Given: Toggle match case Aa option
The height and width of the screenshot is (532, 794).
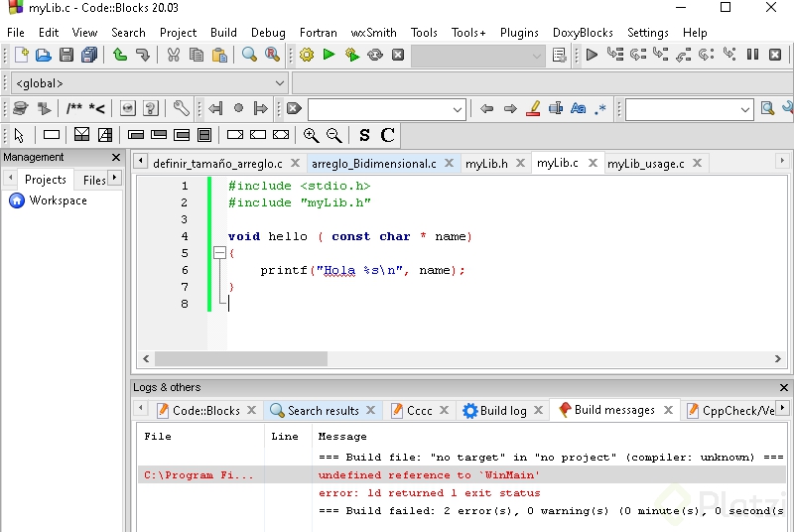Looking at the screenshot, I should (578, 108).
